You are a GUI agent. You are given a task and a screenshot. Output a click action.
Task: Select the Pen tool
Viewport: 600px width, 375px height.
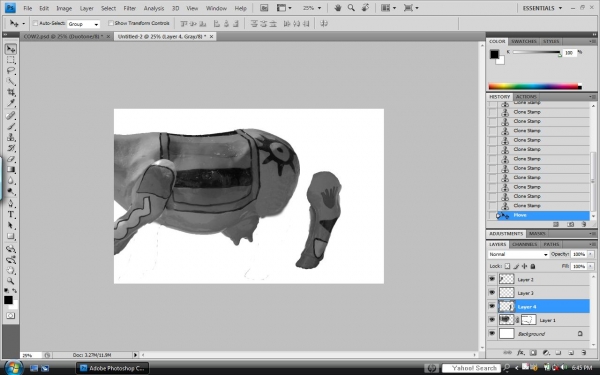pos(11,203)
